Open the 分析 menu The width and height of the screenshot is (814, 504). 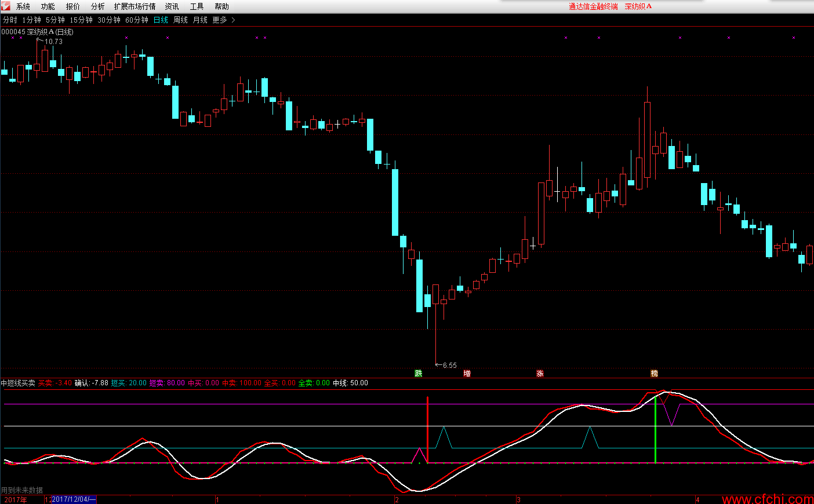(98, 6)
